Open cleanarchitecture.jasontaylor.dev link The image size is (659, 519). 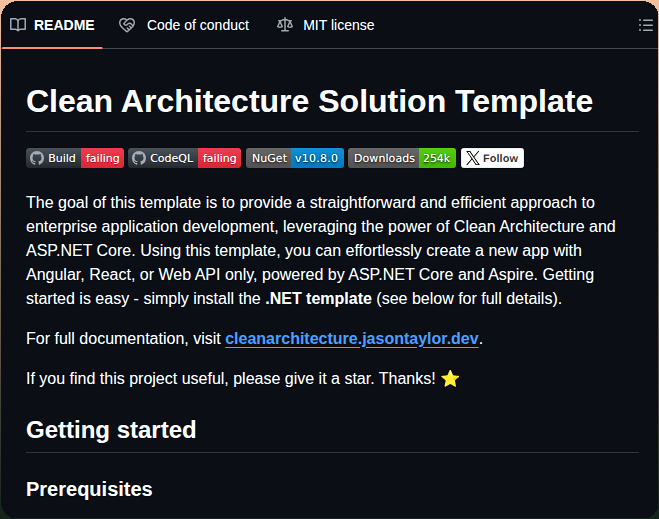coord(352,339)
